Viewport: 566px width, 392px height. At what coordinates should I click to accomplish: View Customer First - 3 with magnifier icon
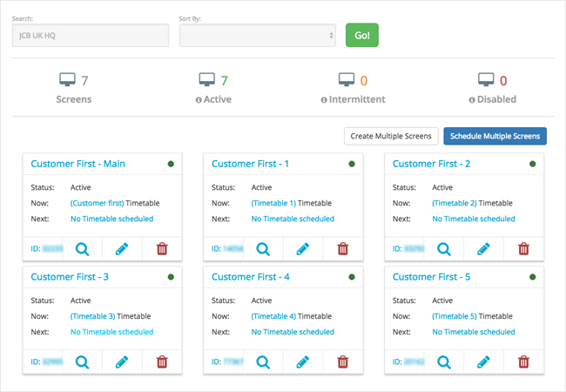(x=83, y=362)
